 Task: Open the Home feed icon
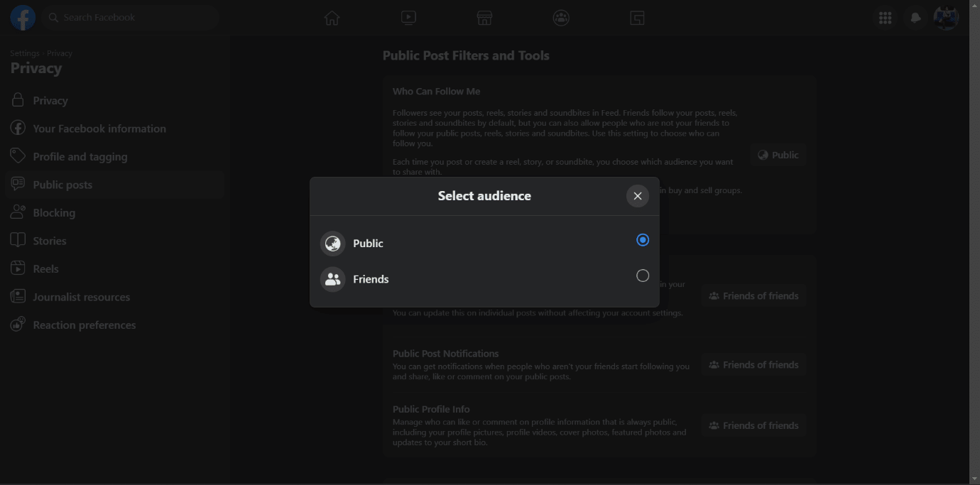(332, 18)
